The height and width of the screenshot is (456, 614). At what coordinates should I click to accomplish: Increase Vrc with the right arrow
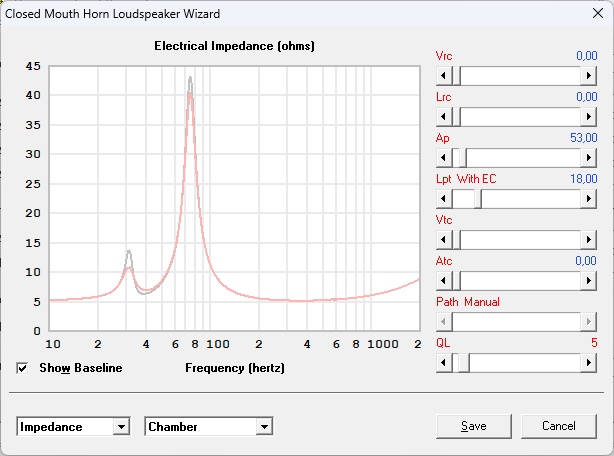588,76
